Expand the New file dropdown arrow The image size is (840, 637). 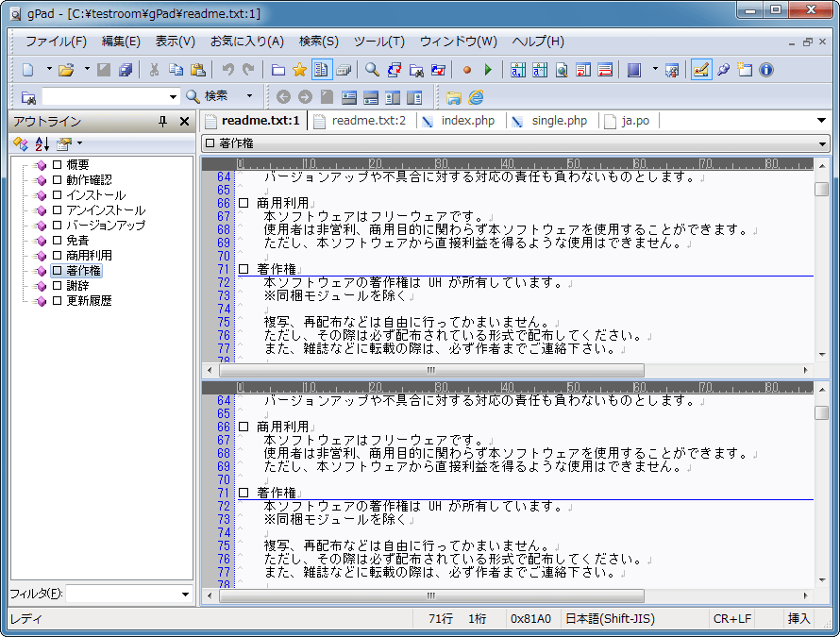[x=49, y=69]
